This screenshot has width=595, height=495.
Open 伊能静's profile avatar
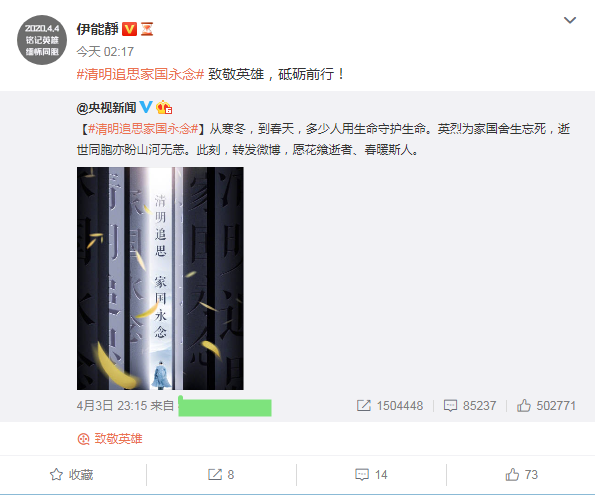[x=42, y=40]
